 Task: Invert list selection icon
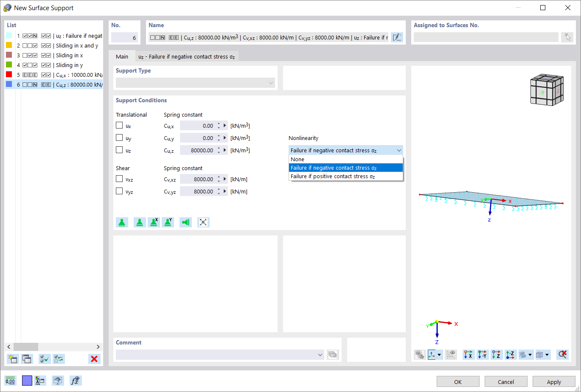click(59, 359)
